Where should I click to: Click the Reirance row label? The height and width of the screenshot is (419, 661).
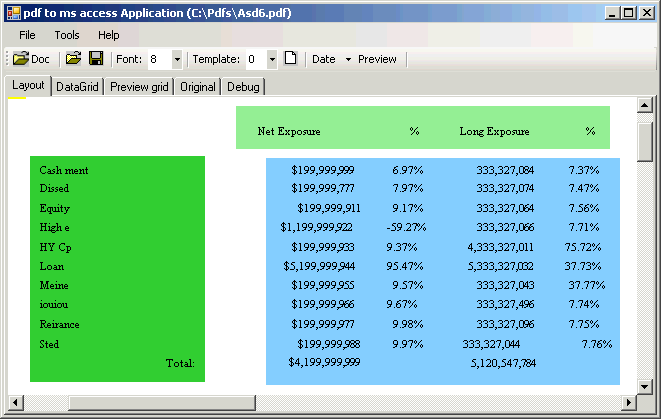pyautogui.click(x=59, y=324)
